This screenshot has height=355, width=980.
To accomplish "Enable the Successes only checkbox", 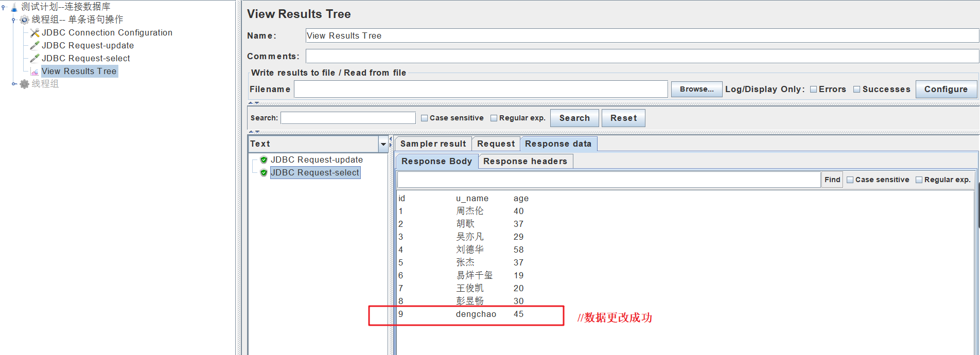I will click(857, 90).
